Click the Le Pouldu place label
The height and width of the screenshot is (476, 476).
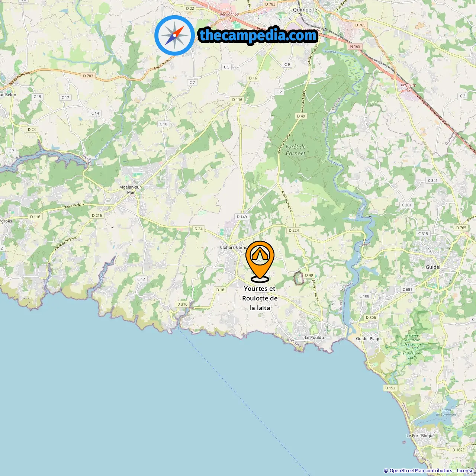coord(314,338)
